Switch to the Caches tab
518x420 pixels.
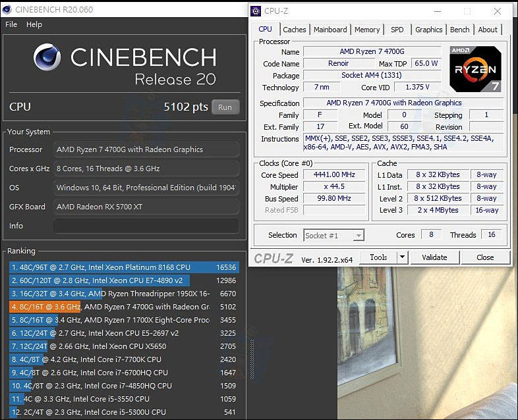(x=295, y=30)
